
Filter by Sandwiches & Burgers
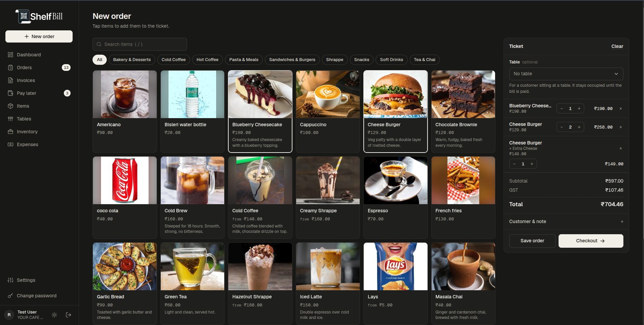[x=292, y=60]
